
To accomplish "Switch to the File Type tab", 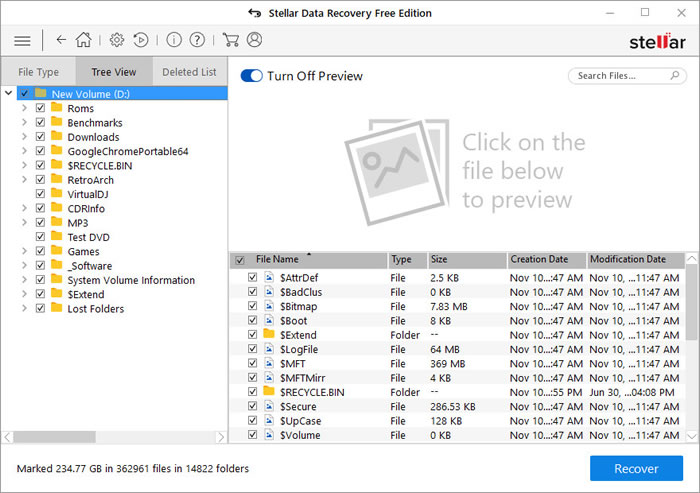I will (x=38, y=72).
